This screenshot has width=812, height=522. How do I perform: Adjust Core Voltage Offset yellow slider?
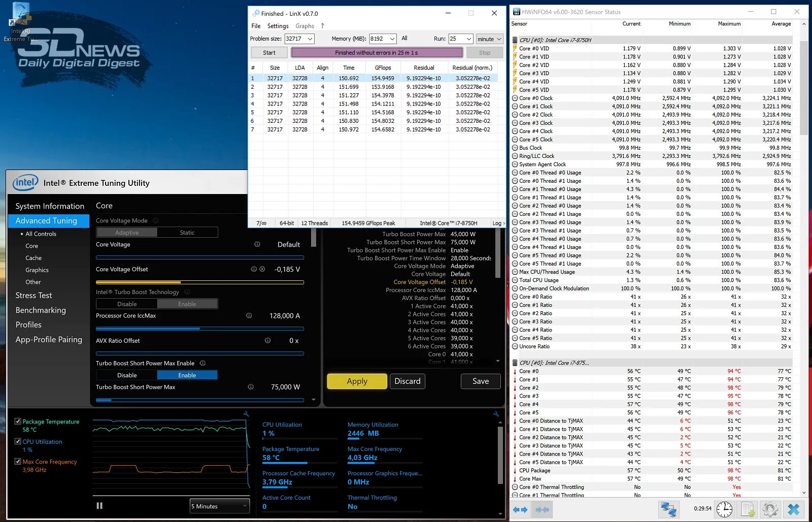200,282
